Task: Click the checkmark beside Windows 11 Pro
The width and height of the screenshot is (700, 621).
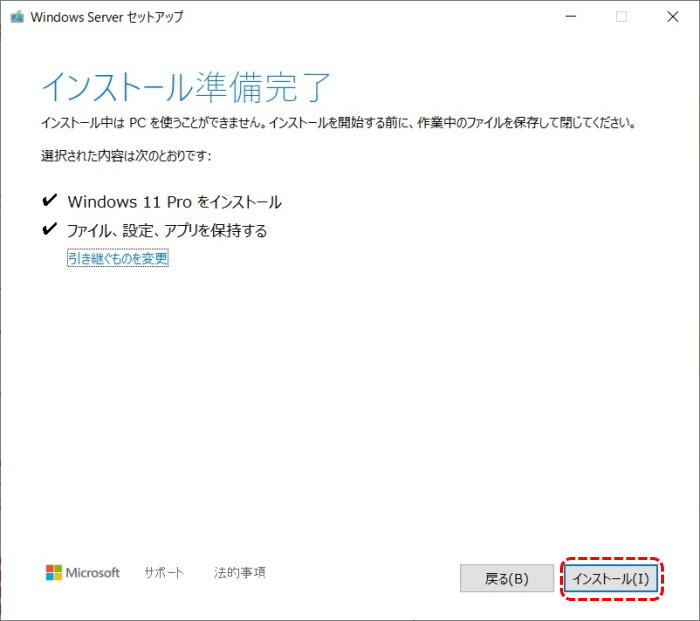Action: 49,200
